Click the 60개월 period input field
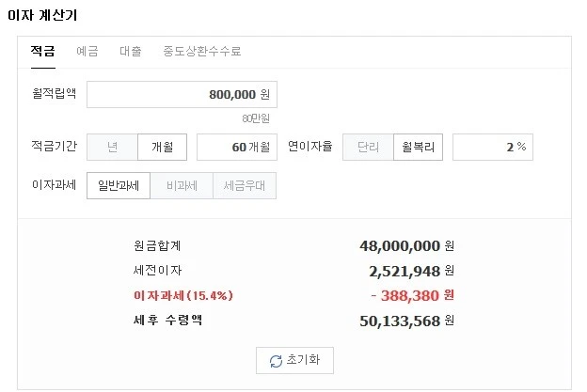 pyautogui.click(x=237, y=147)
